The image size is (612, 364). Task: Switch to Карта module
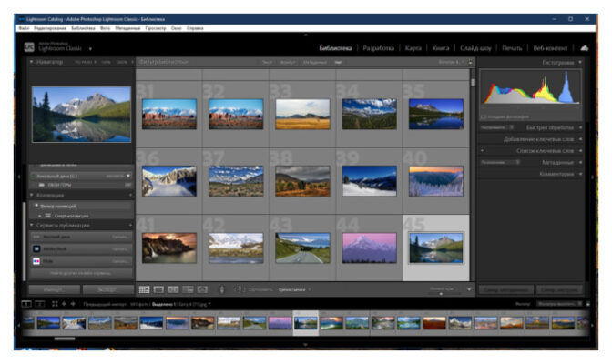413,48
